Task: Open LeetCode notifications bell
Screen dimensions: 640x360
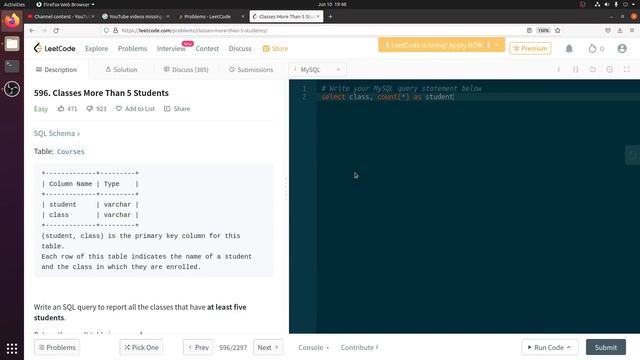Action: click(x=569, y=49)
